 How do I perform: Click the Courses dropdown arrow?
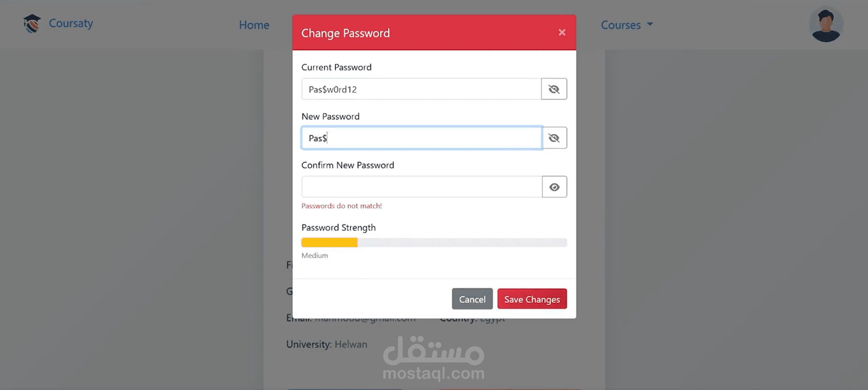point(650,24)
